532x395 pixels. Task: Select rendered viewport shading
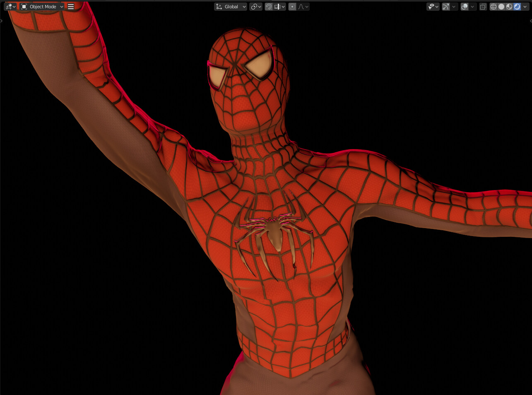517,7
